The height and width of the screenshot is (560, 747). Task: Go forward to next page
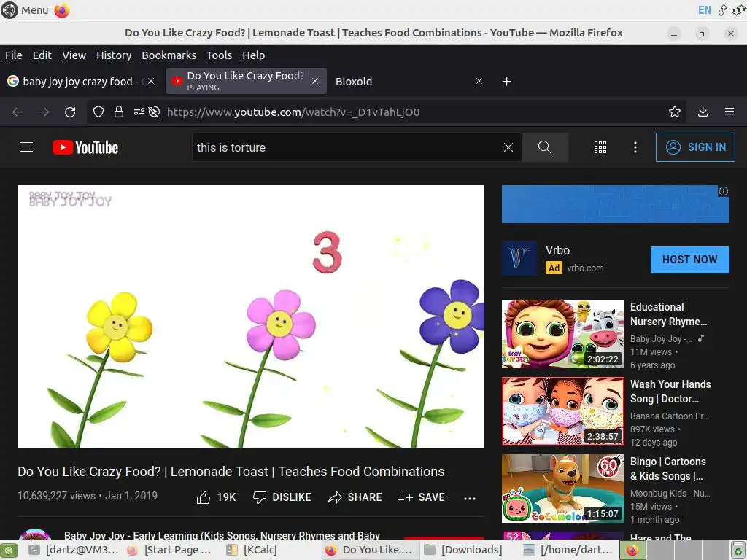click(x=44, y=112)
